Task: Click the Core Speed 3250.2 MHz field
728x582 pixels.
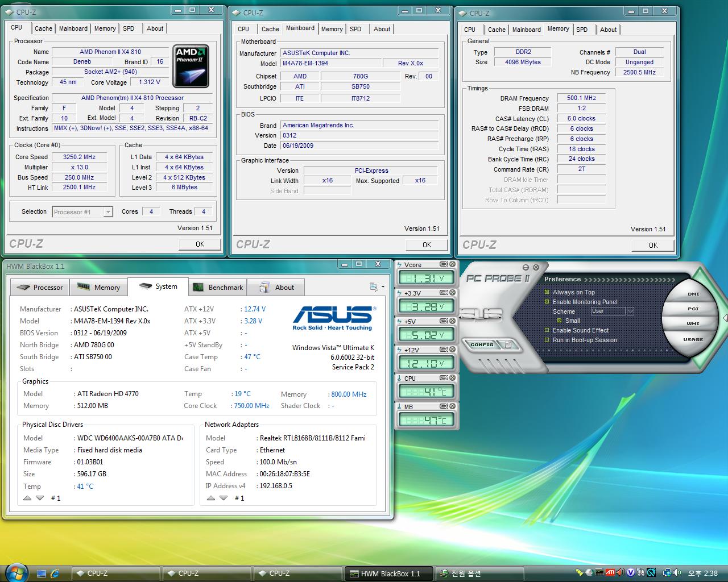Action: click(80, 157)
